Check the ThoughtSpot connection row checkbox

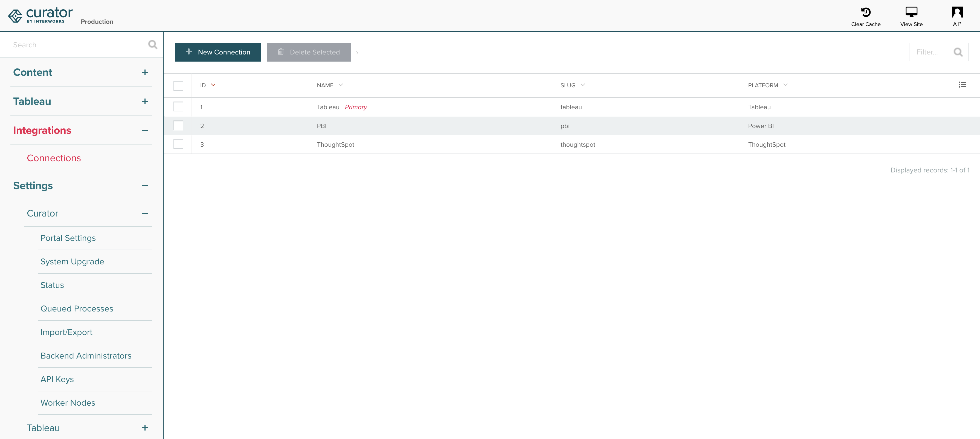[x=178, y=144]
